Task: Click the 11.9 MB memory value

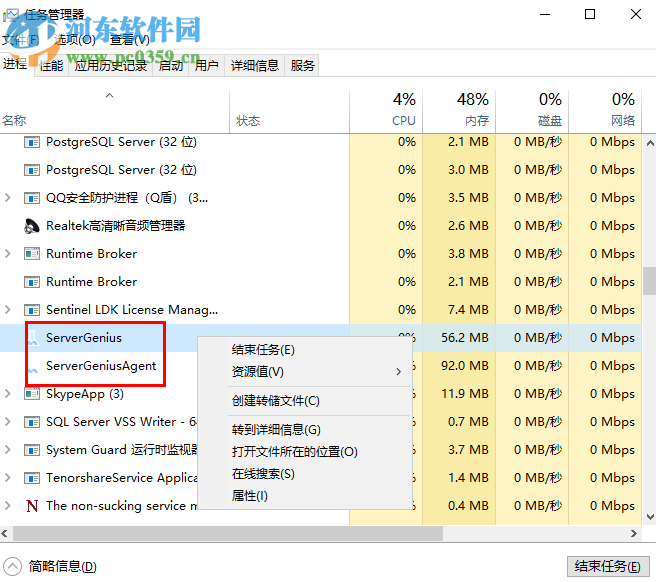Action: coord(464,394)
